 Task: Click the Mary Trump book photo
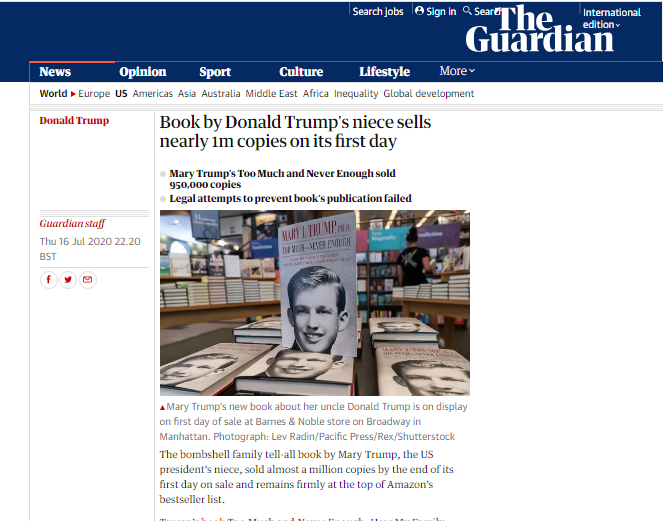click(315, 303)
